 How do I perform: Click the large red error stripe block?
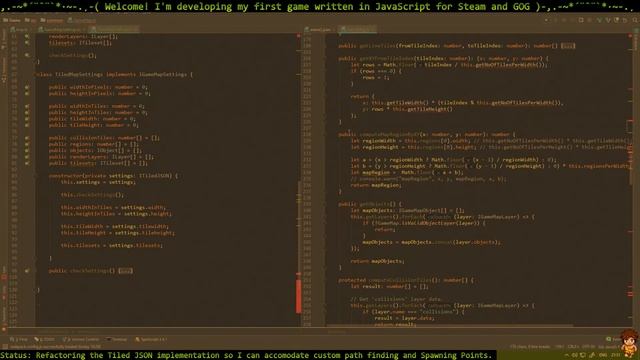tap(298, 296)
